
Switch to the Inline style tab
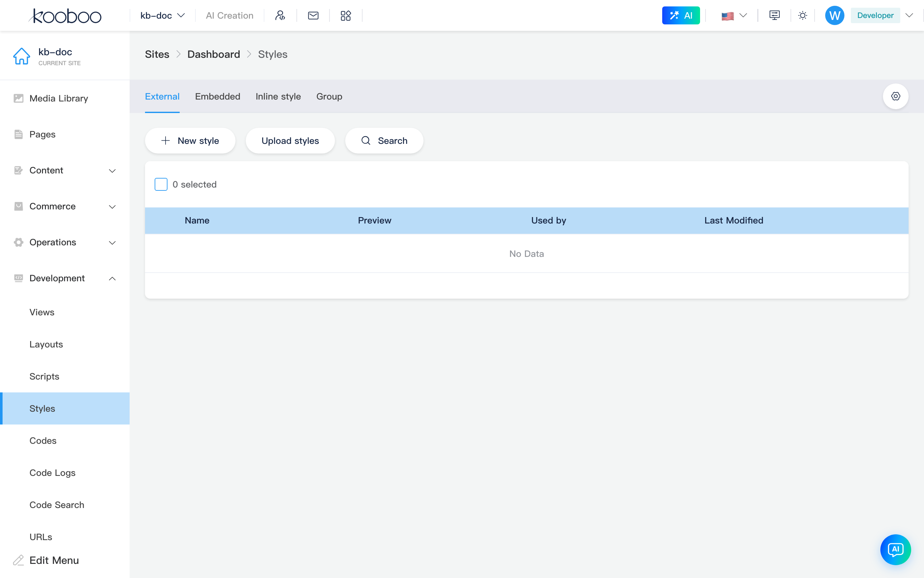pyautogui.click(x=278, y=96)
